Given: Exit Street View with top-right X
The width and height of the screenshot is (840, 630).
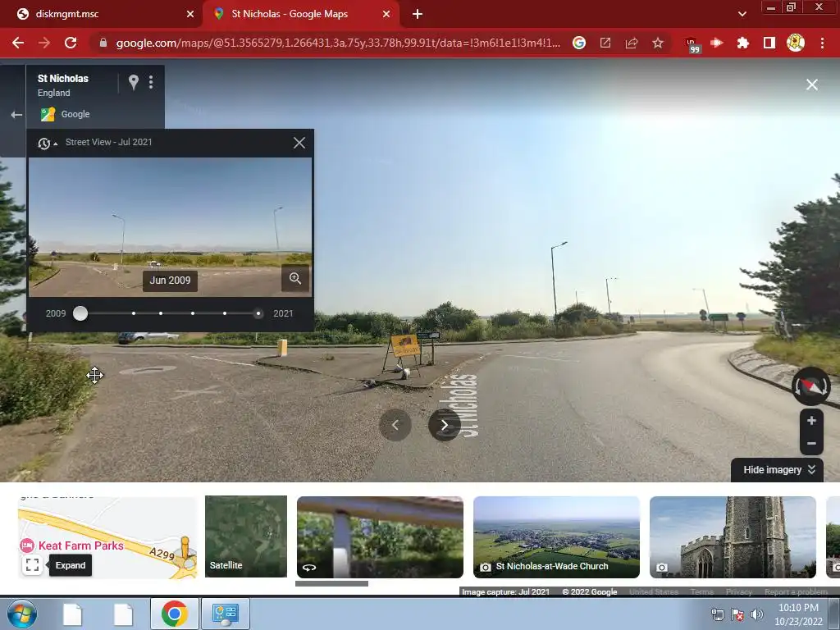Looking at the screenshot, I should coord(812,84).
